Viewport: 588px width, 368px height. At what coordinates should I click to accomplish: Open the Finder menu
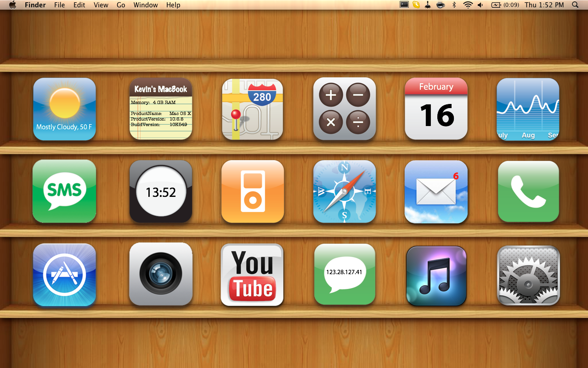35,5
